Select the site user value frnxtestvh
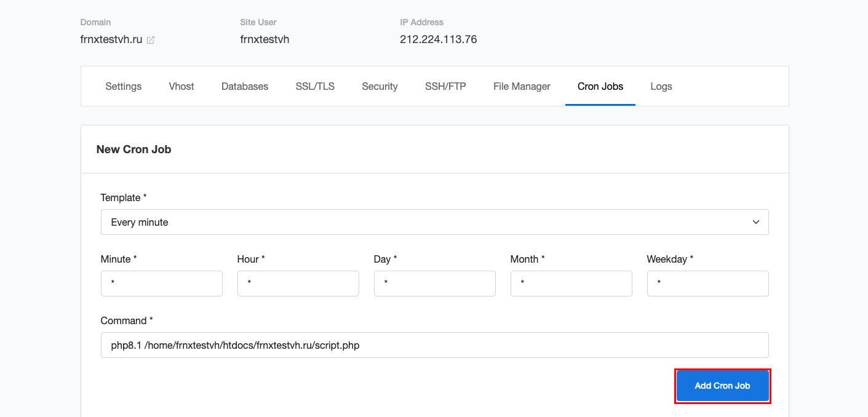Image resolution: width=868 pixels, height=417 pixels. tap(265, 39)
